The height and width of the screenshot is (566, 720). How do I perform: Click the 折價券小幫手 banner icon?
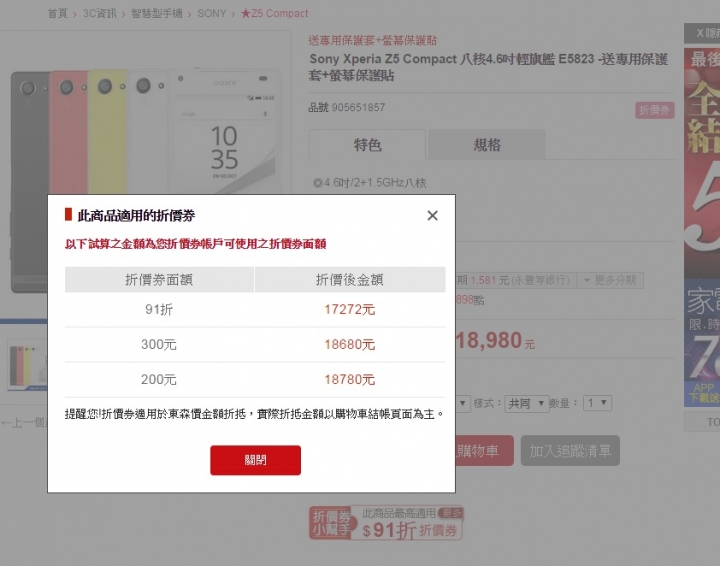pyautogui.click(x=331, y=523)
